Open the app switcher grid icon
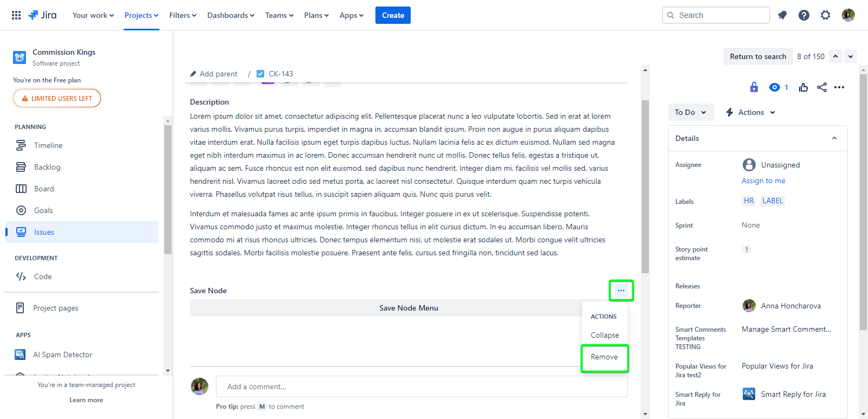This screenshot has height=419, width=868. click(16, 15)
